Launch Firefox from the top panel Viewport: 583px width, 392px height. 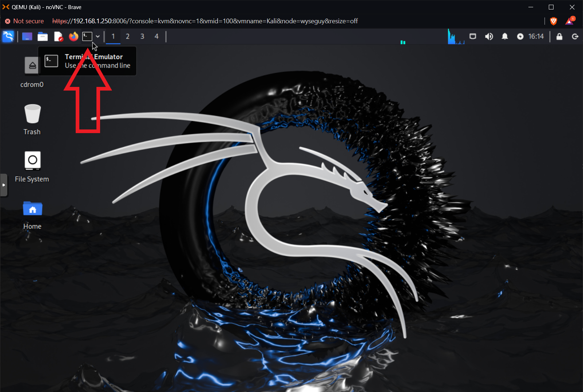(x=74, y=36)
